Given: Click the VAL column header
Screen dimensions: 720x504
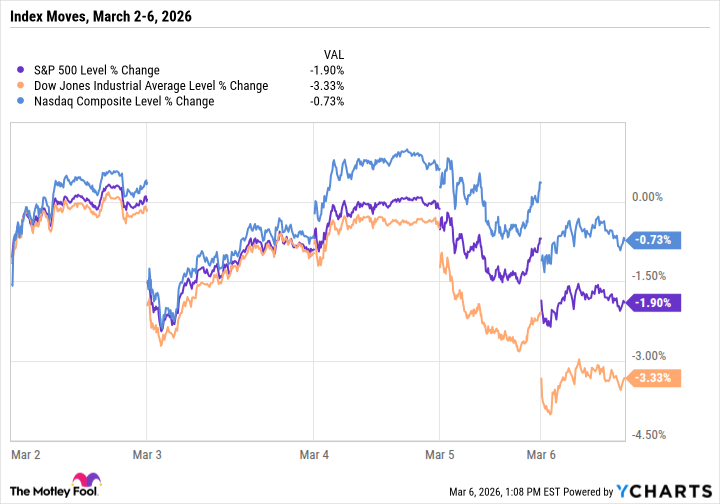Looking at the screenshot, I should [331, 53].
